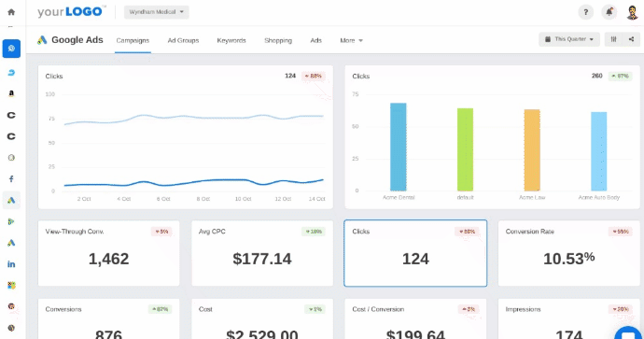Expand the Wyndham Medical client dropdown

[x=157, y=12]
